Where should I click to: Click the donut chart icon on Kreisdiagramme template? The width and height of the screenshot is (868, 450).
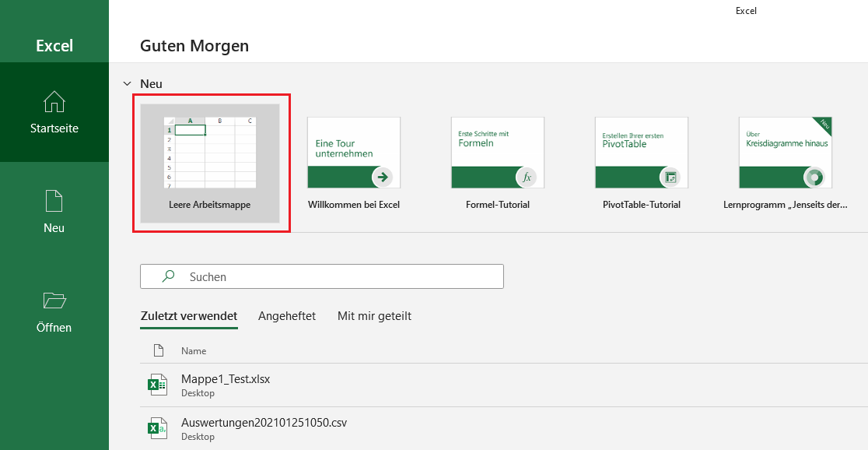pos(814,178)
